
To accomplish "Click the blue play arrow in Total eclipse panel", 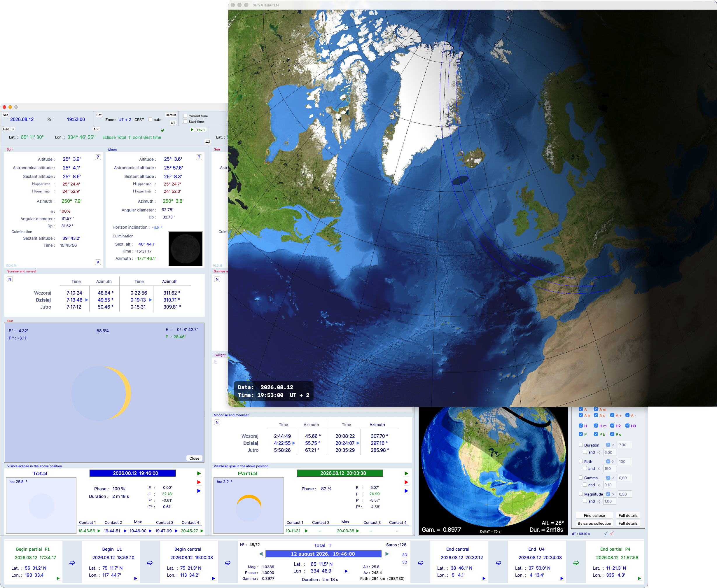I will 199,491.
